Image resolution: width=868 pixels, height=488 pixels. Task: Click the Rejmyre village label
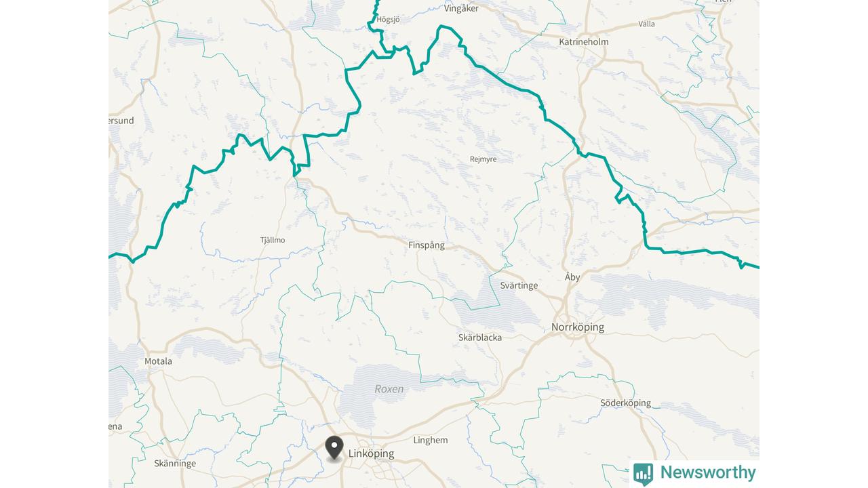(x=484, y=159)
